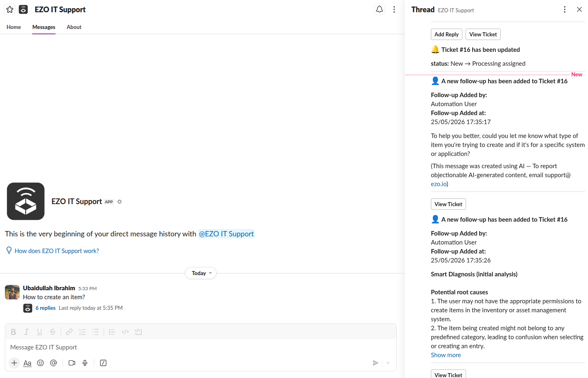The image size is (588, 378).
Task: Click the '25/05/2026 17:35:26' timestamp text
Action: pyautogui.click(x=461, y=260)
